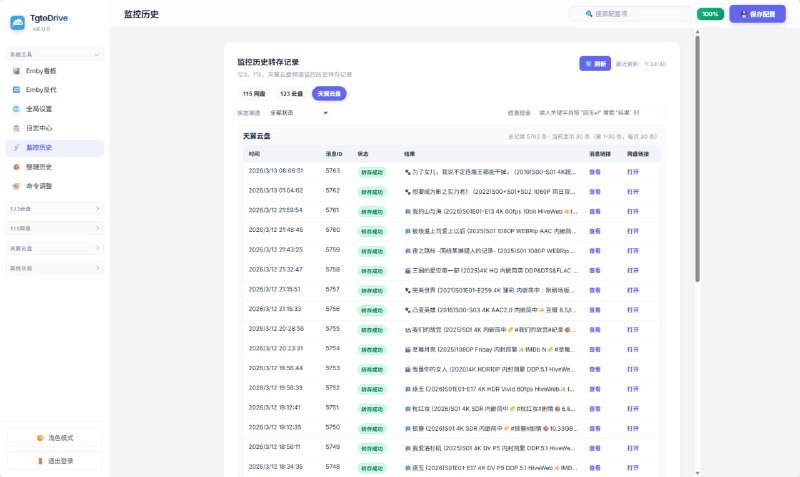
Task: Click 查看 link for message 5762
Action: (595, 192)
